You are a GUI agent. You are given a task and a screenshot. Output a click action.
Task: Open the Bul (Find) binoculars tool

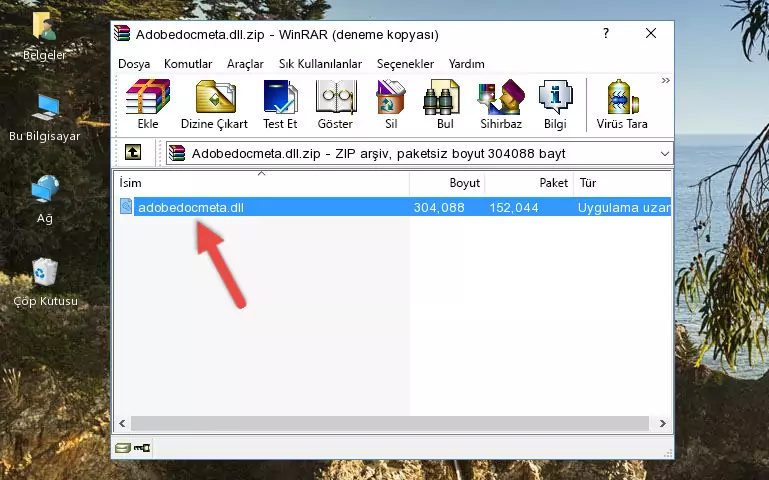pos(444,104)
